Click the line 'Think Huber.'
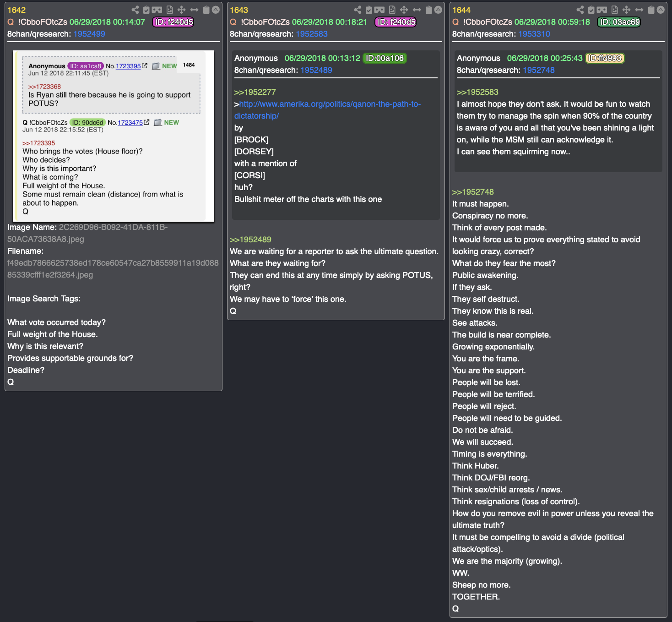672x622 pixels. (x=475, y=466)
